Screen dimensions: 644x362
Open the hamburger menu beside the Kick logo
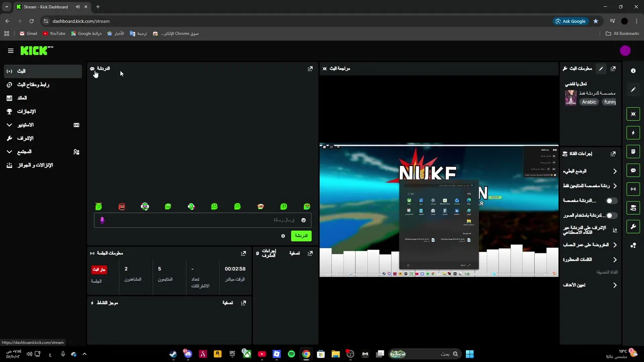pos(11,51)
